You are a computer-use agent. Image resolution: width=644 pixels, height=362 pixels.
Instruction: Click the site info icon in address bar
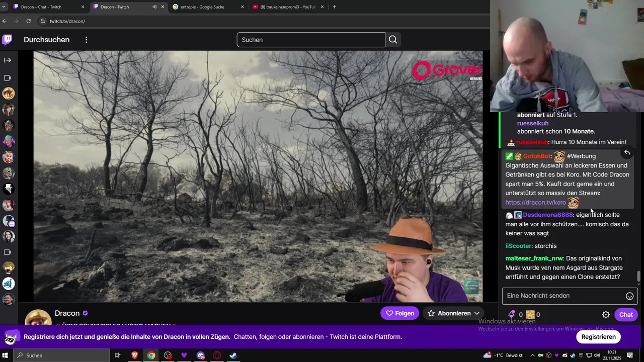click(43, 21)
